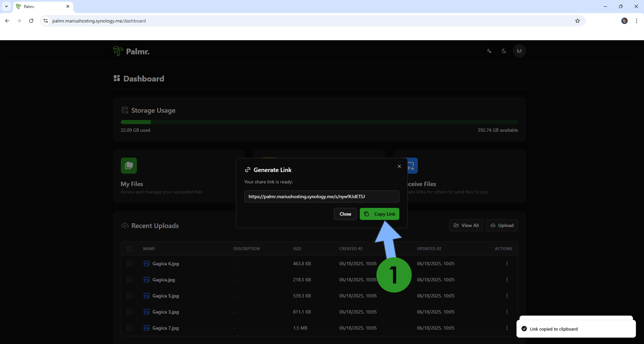The image size is (644, 344).
Task: Close the Palmr browser tab
Action: tap(68, 6)
